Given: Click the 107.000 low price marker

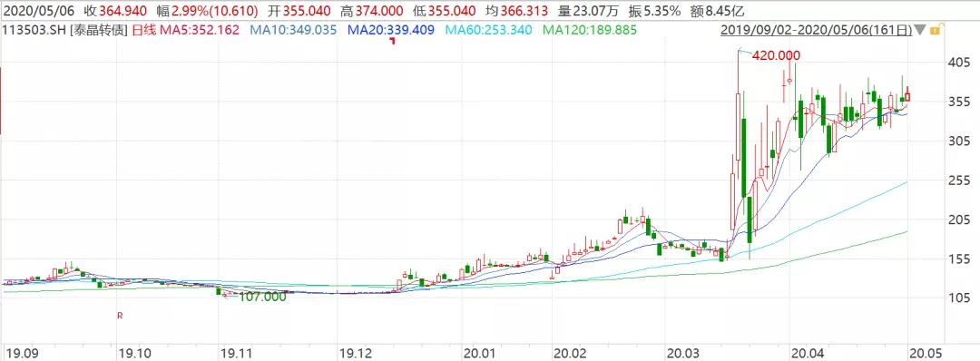Looking at the screenshot, I should (262, 298).
